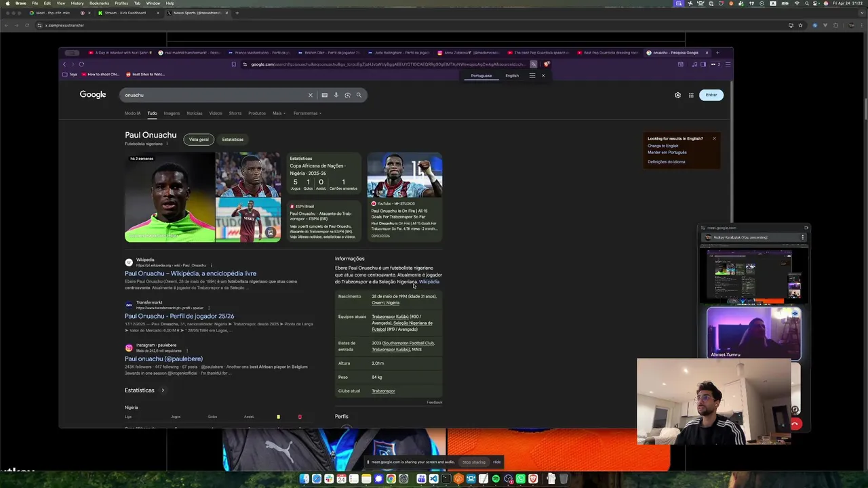
Task: Click the Entrar sign-in button
Action: click(x=711, y=95)
